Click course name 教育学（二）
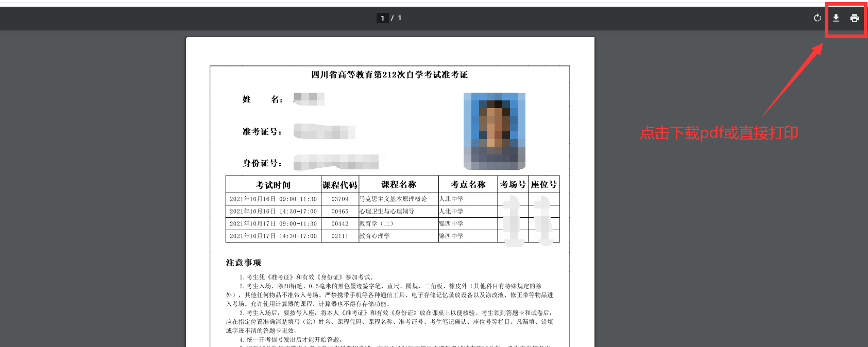 [x=377, y=223]
